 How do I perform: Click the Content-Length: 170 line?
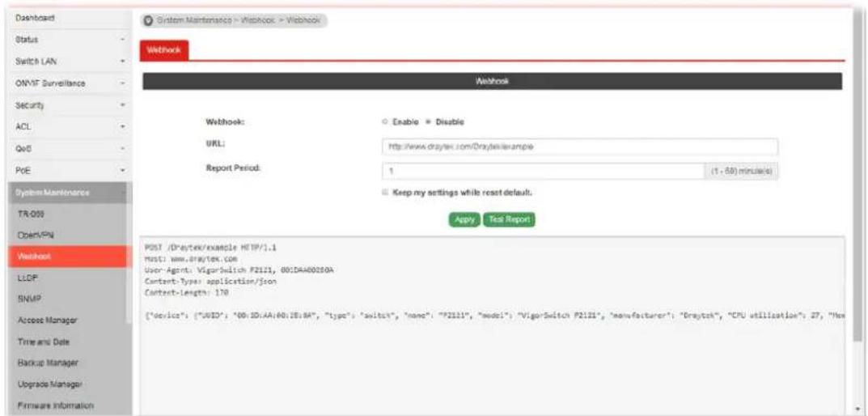(187, 292)
